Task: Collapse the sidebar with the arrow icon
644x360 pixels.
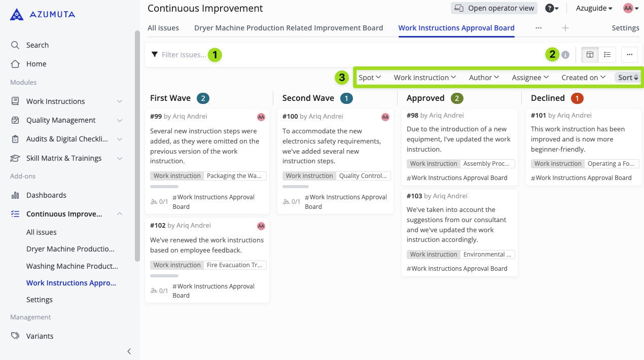Action: point(129,351)
